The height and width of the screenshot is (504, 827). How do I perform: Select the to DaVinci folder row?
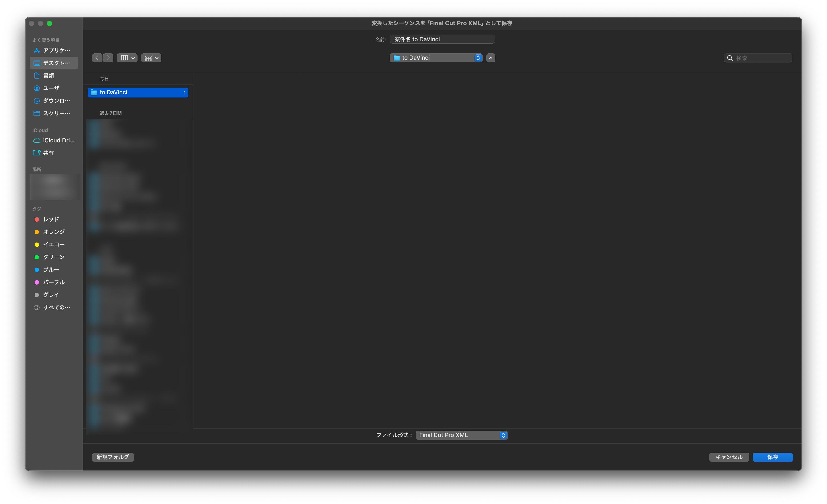138,92
